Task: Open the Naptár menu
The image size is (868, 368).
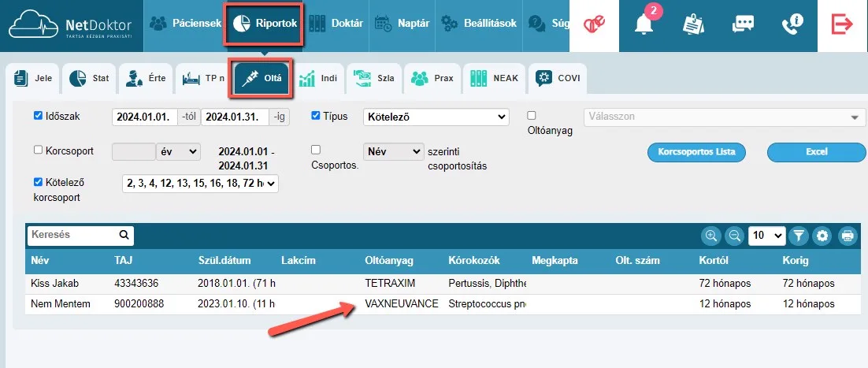Action: click(x=402, y=24)
